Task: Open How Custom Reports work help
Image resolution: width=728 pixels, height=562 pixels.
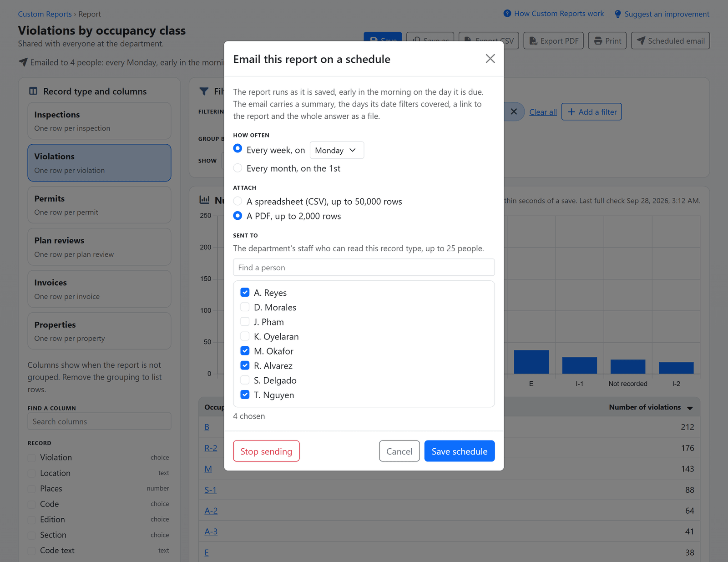Action: pyautogui.click(x=554, y=14)
